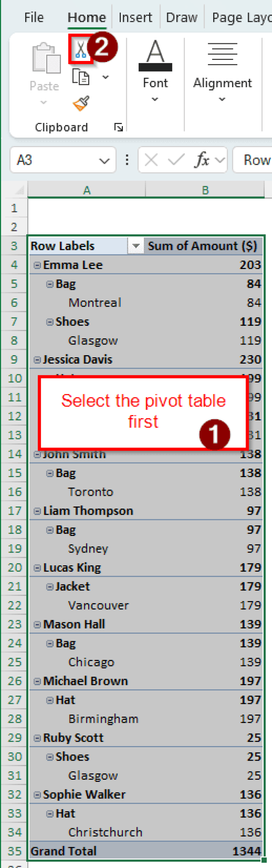The width and height of the screenshot is (272, 868).
Task: Open Insert Function using the fx icon
Action: [x=202, y=160]
